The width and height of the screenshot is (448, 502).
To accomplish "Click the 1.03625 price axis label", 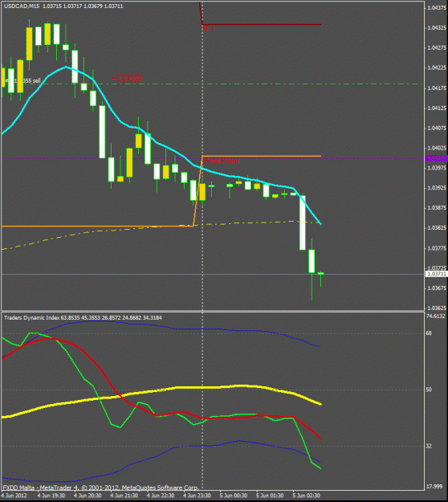I will coord(437,308).
